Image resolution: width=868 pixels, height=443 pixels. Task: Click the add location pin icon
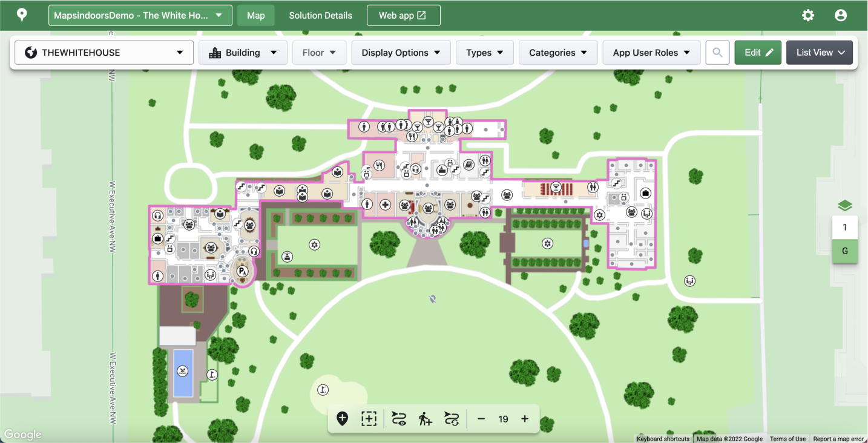pyautogui.click(x=343, y=419)
